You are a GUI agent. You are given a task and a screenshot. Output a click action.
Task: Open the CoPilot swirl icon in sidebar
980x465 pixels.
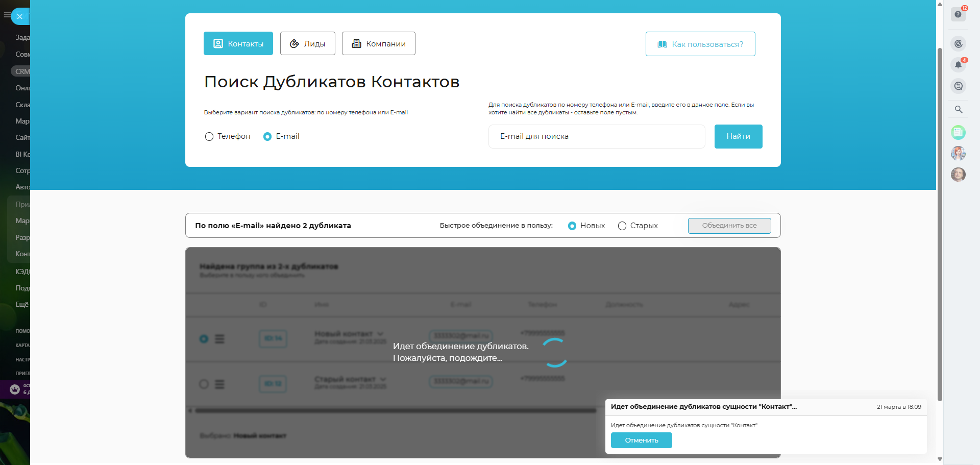pos(959,44)
